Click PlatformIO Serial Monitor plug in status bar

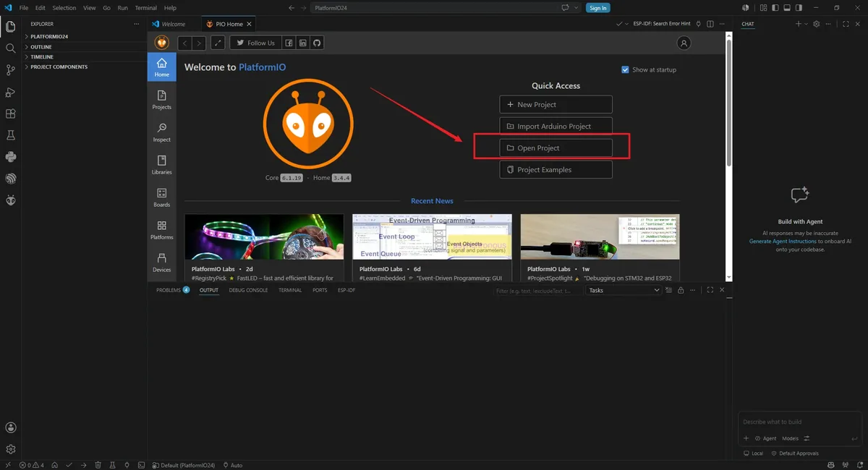[127, 465]
